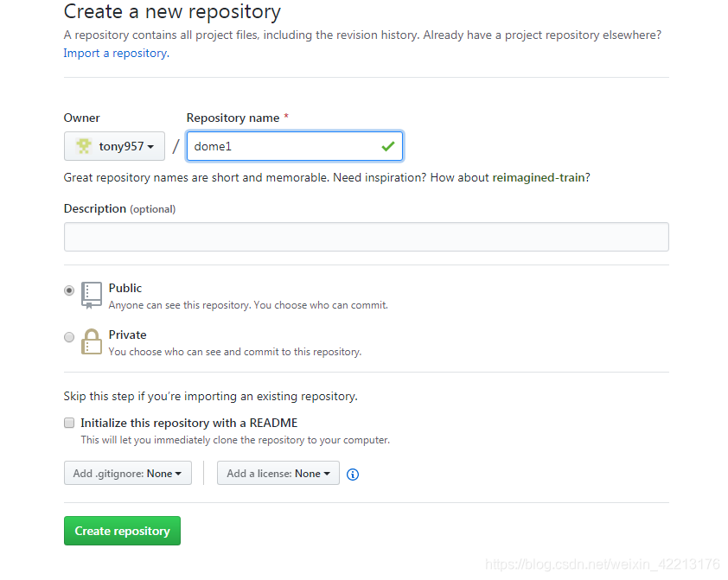Screen dimensions: 728x580
Task: Focus the Repository name input field
Action: click(x=294, y=146)
